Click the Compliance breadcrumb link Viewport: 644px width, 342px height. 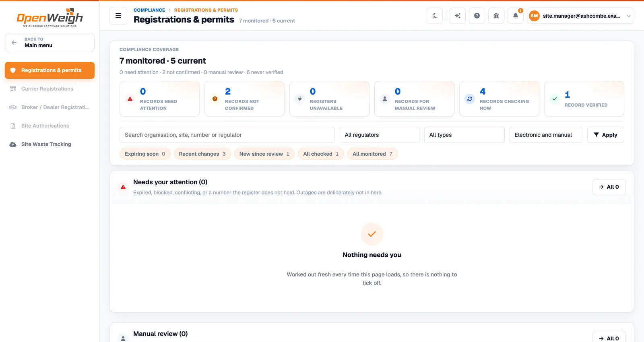pyautogui.click(x=149, y=10)
